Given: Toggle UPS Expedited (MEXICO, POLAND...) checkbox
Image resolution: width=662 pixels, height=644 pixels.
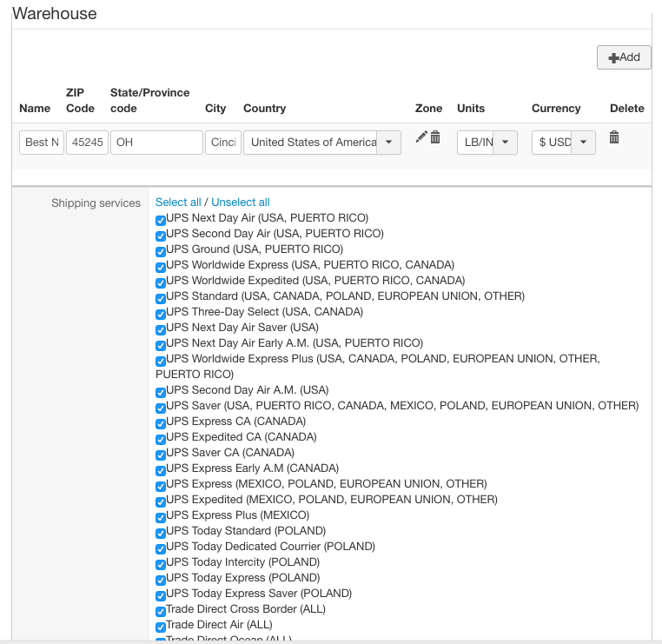Looking at the screenshot, I should (x=161, y=501).
